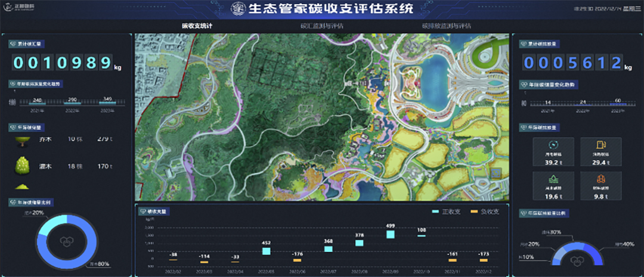The height and width of the screenshot is (277, 644).
Task: Click the 452 bar for 2022/05
Action: [x=266, y=251]
